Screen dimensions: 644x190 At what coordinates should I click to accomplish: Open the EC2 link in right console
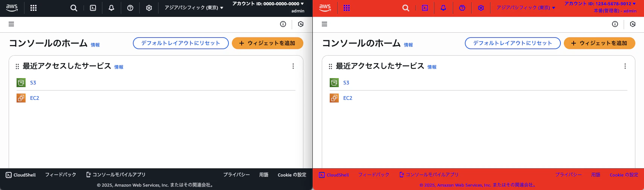pyautogui.click(x=348, y=98)
